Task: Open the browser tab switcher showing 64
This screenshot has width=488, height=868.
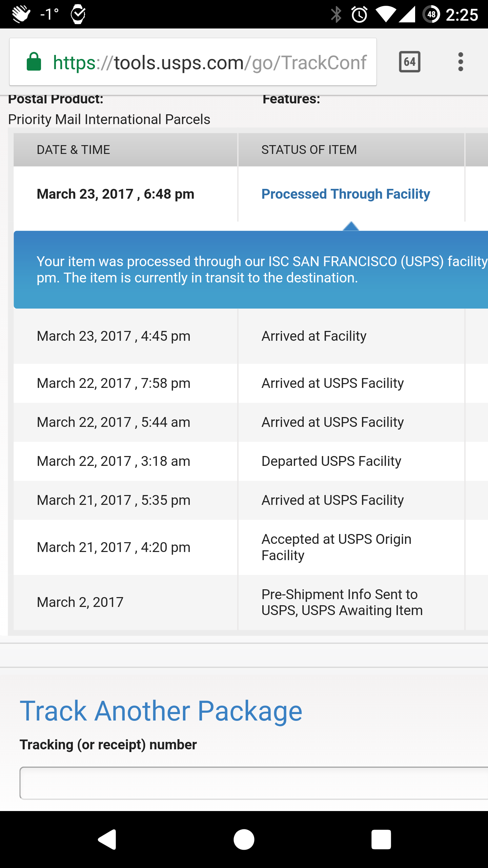Action: coord(410,62)
